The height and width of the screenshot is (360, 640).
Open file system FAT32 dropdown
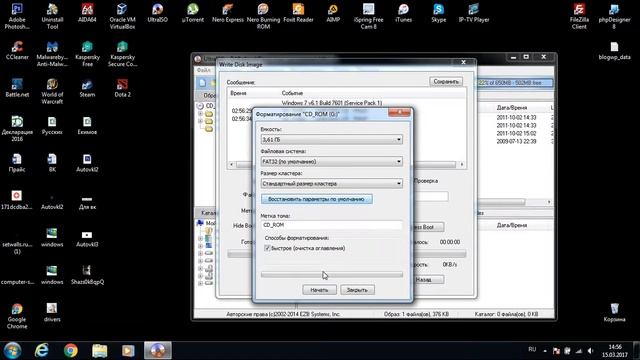click(331, 162)
